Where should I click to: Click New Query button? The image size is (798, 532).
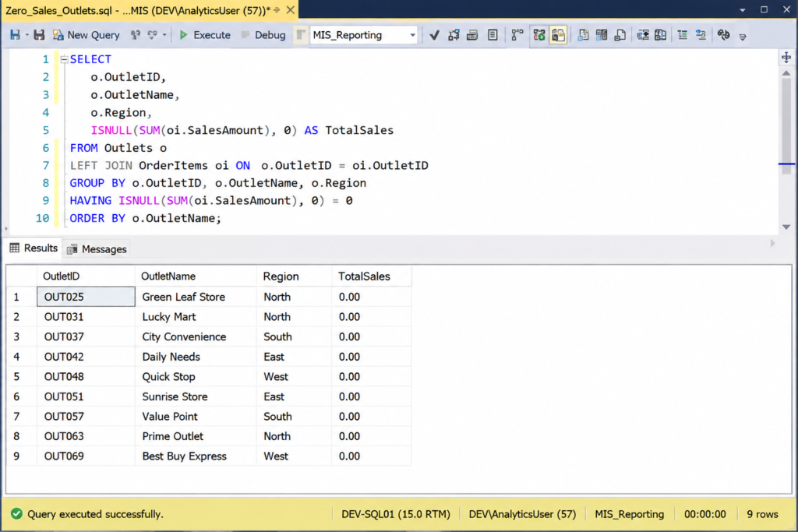point(86,35)
